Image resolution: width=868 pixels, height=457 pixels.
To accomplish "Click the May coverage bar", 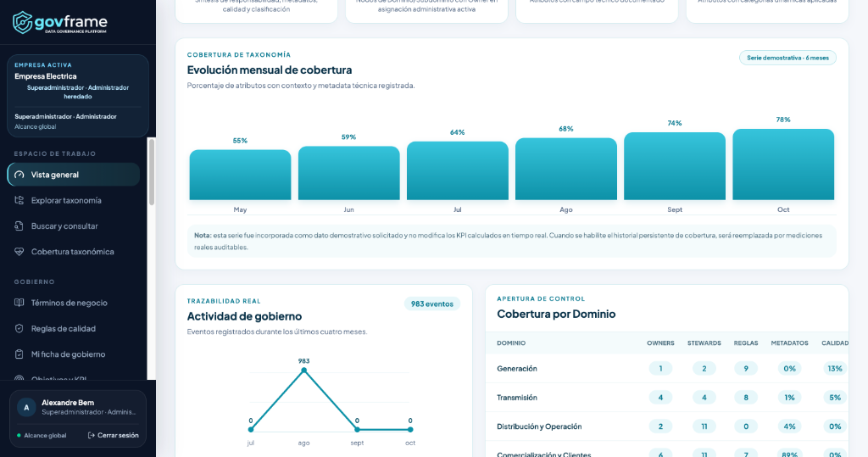I will pos(240,175).
